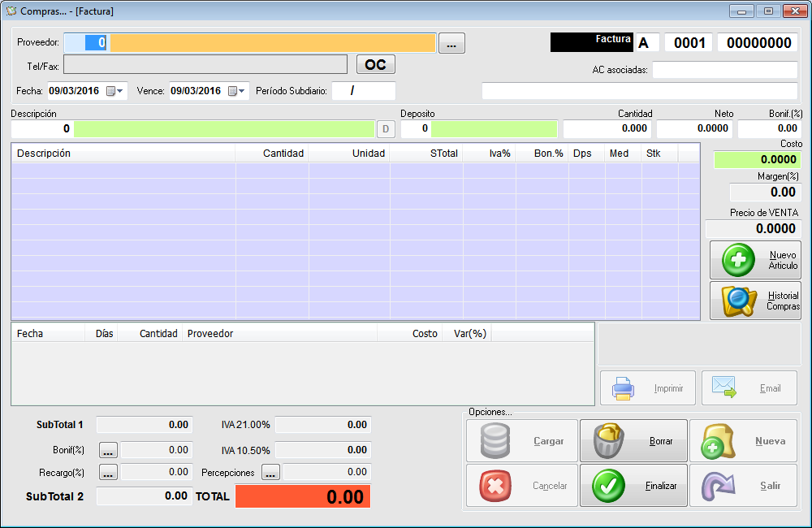Click the STotal column header
812x528 pixels.
pyautogui.click(x=426, y=154)
